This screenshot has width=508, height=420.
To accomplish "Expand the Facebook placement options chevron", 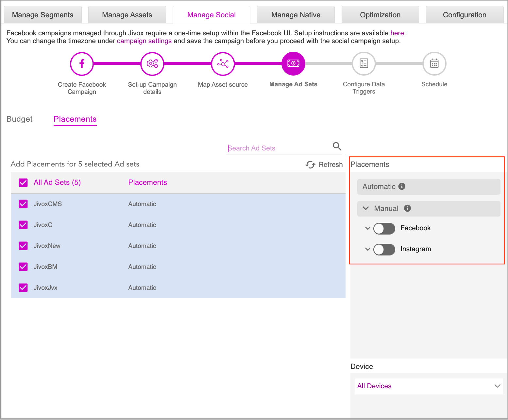I will click(368, 228).
